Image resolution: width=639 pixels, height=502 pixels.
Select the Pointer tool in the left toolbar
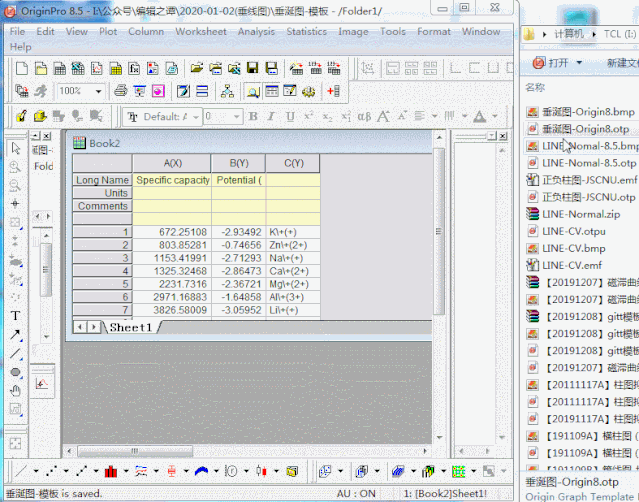16,148
